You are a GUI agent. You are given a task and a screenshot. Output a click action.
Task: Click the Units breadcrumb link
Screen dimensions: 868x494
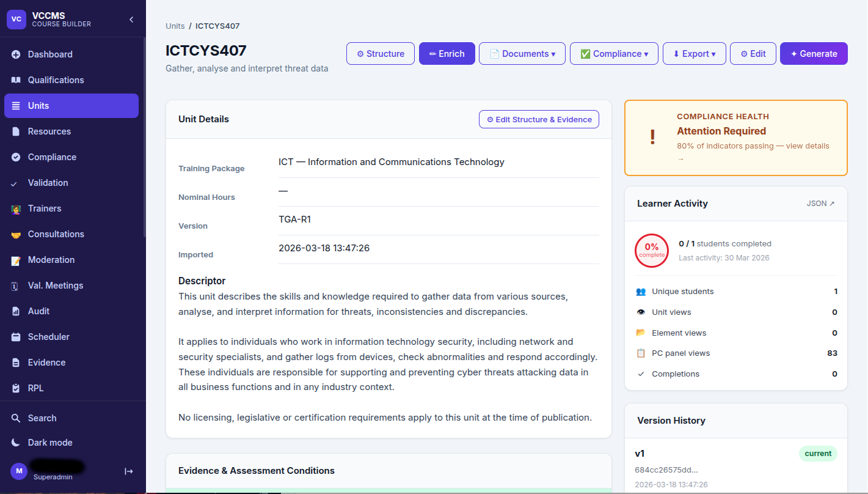pos(175,26)
